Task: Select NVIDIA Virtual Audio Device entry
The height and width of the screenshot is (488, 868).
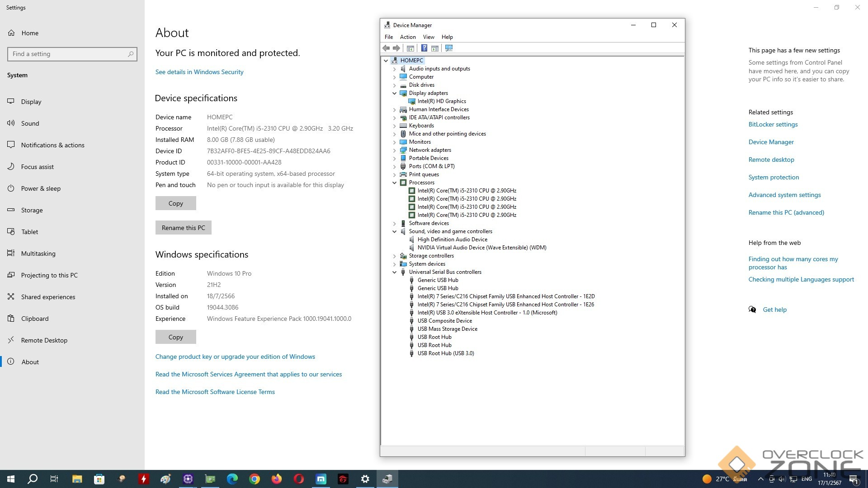Action: coord(481,248)
